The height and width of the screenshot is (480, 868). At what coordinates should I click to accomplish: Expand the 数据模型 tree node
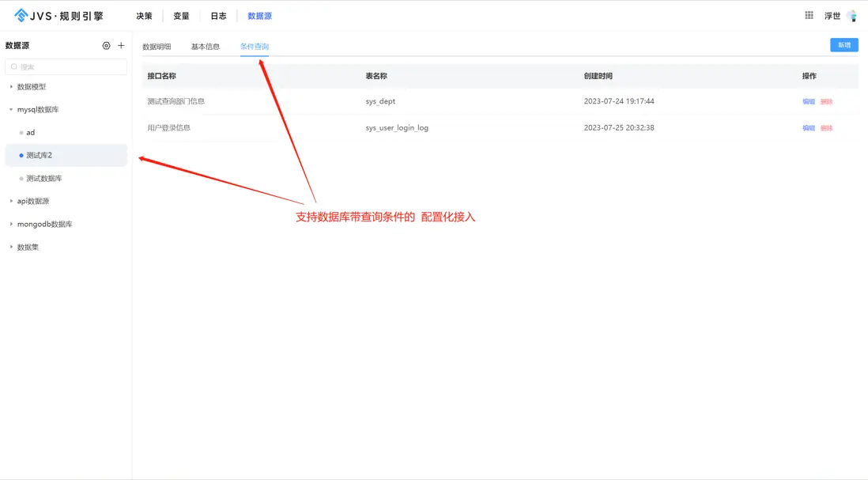point(11,86)
